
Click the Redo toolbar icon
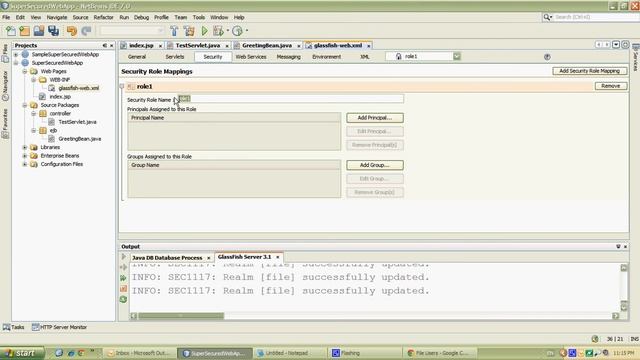[86, 31]
